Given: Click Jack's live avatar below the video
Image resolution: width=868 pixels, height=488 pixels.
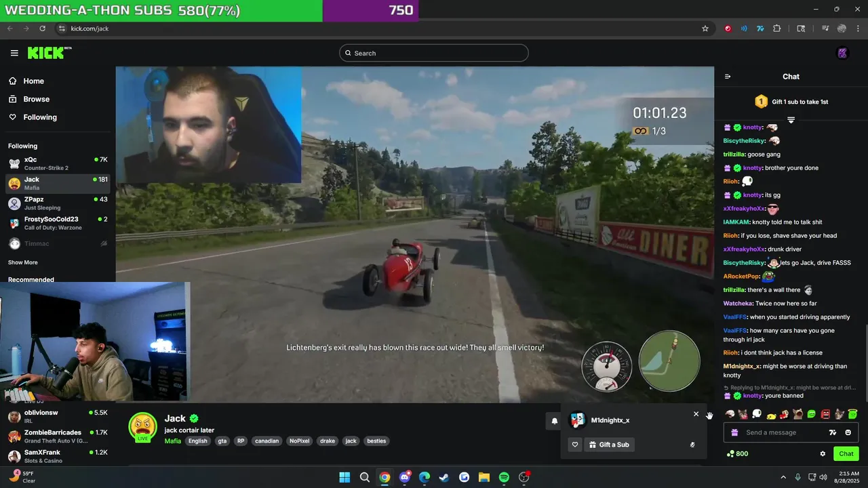Looking at the screenshot, I should (143, 427).
